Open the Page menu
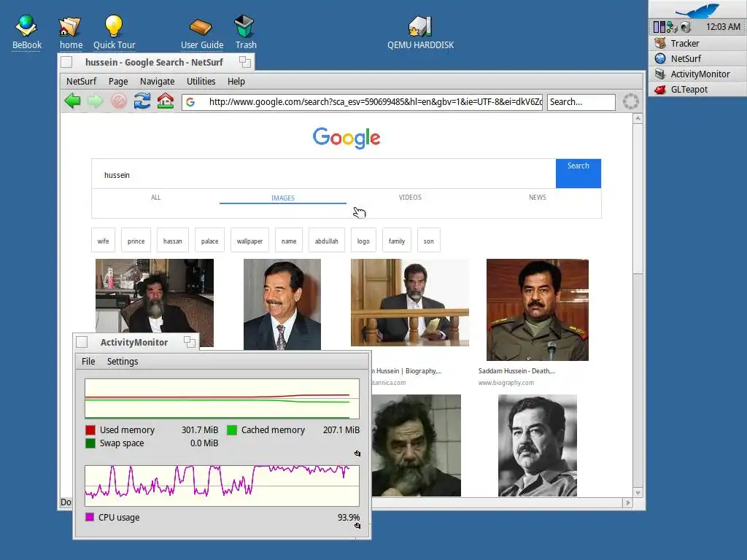The image size is (747, 560). coord(118,82)
